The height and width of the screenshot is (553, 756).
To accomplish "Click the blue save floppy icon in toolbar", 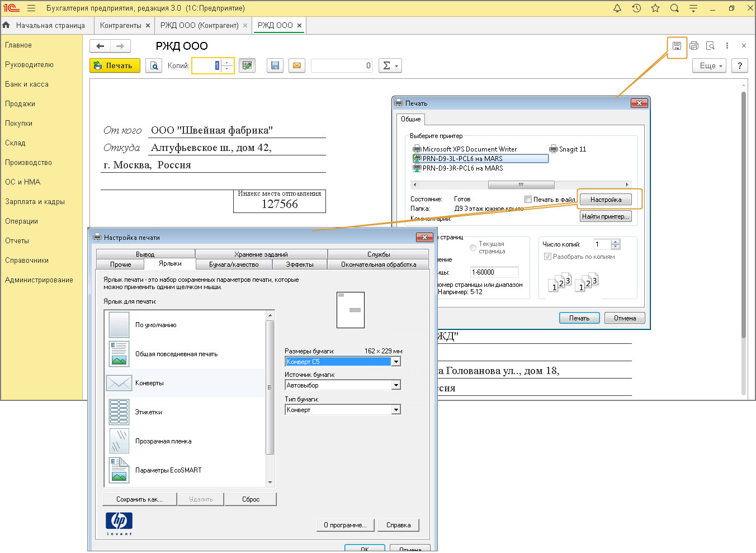I will (x=275, y=65).
